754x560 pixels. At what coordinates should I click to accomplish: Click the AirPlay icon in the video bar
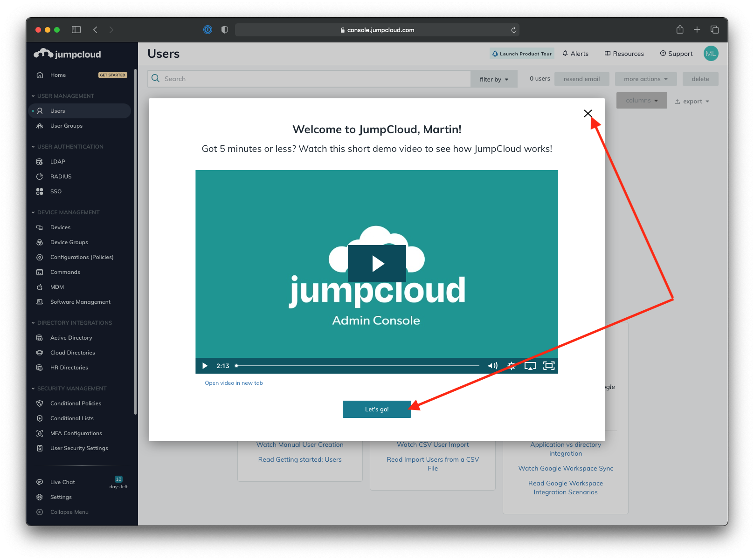(530, 366)
